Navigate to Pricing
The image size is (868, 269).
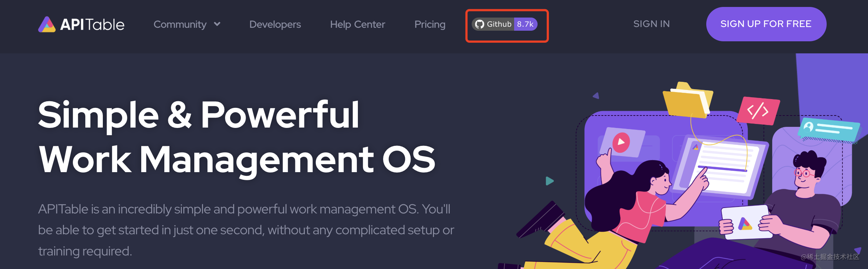coord(430,24)
